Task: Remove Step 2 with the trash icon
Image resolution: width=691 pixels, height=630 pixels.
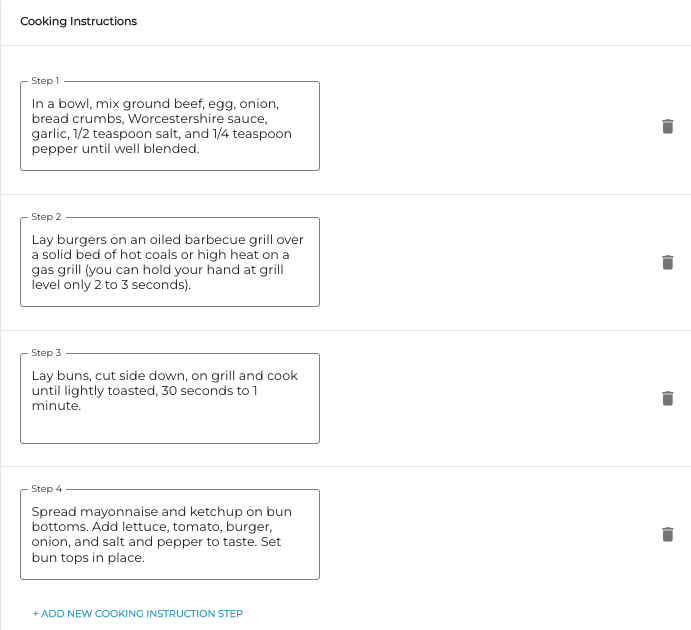Action: pos(668,262)
